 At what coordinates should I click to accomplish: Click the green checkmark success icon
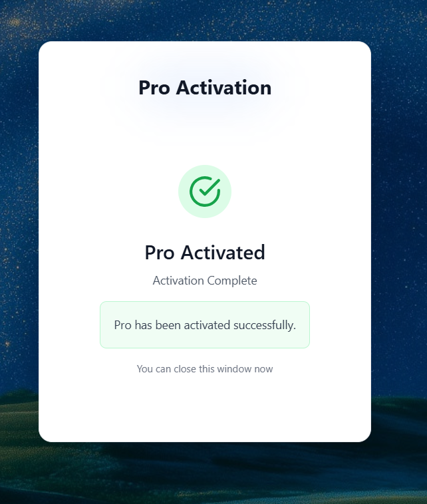(x=205, y=191)
